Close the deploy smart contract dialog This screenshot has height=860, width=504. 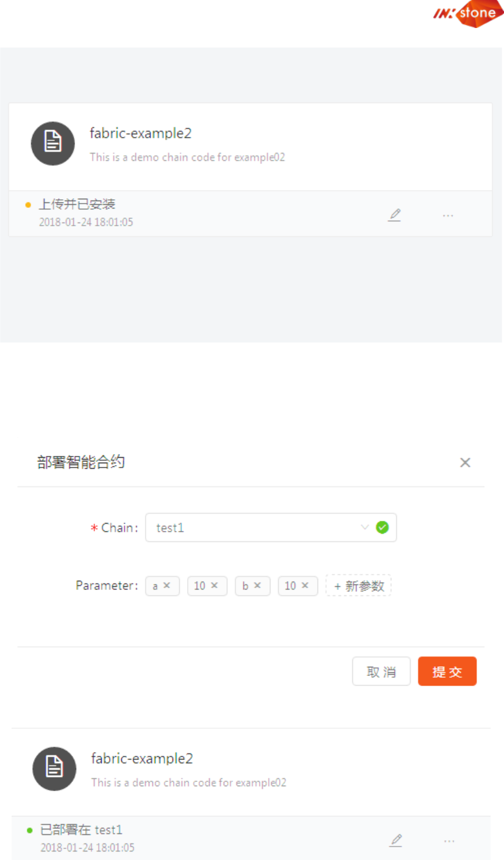point(465,463)
